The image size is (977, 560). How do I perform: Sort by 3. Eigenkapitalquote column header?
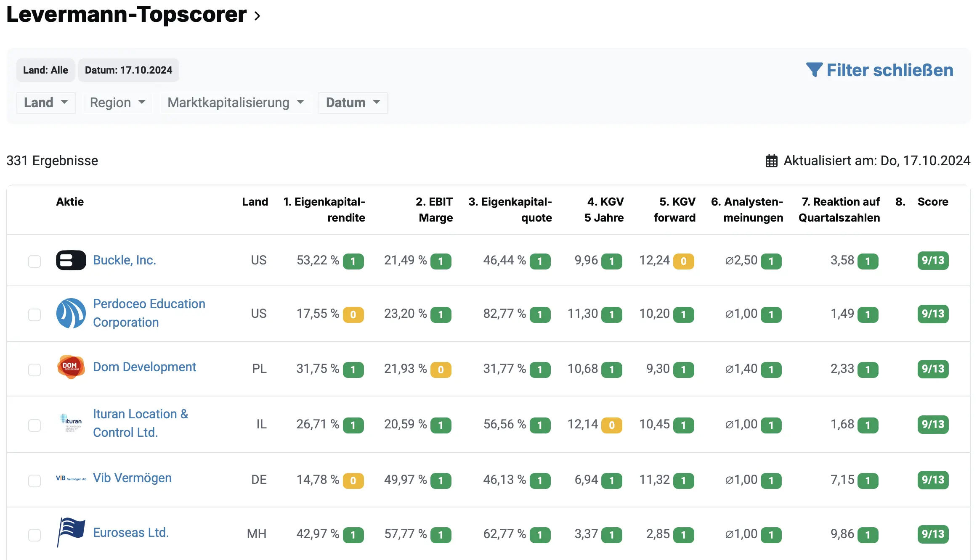[x=510, y=210]
